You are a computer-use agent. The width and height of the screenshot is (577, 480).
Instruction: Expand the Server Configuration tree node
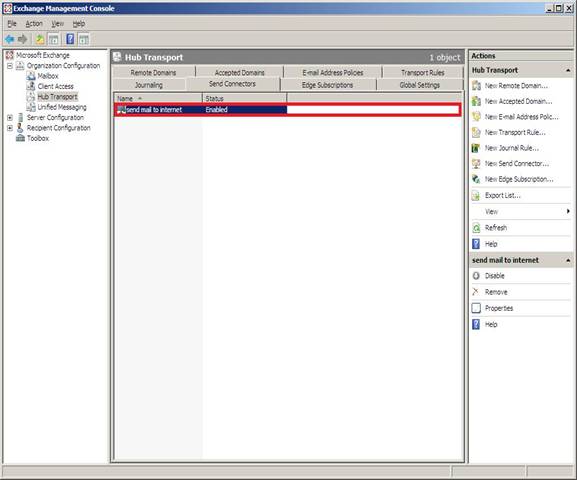(x=10, y=118)
